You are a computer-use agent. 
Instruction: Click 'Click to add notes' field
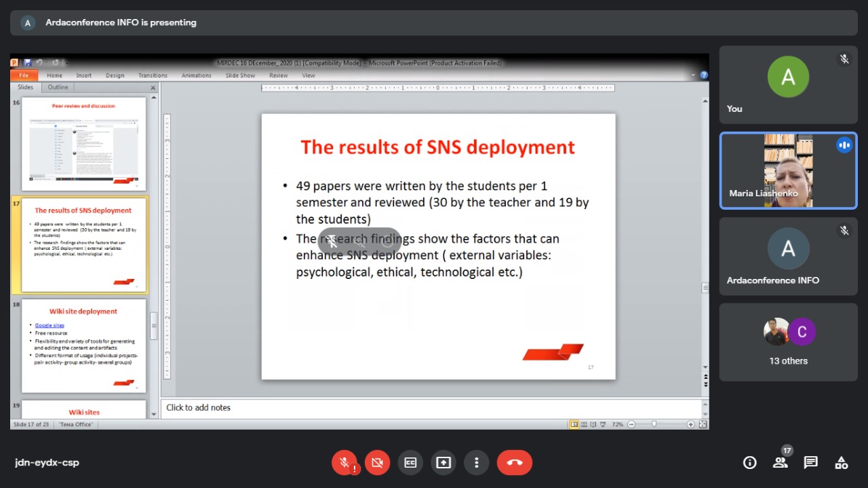(433, 408)
